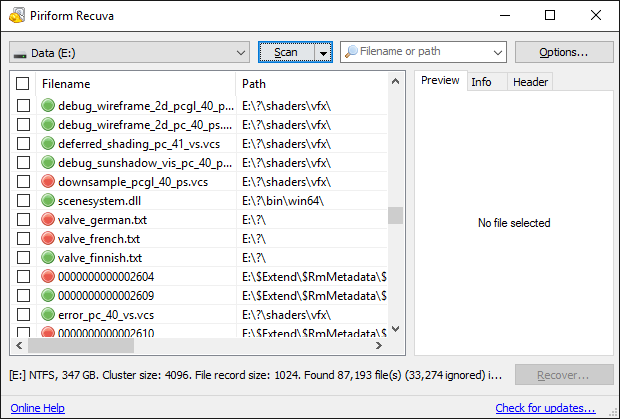Click the scroll up arrow of file list

point(395,81)
